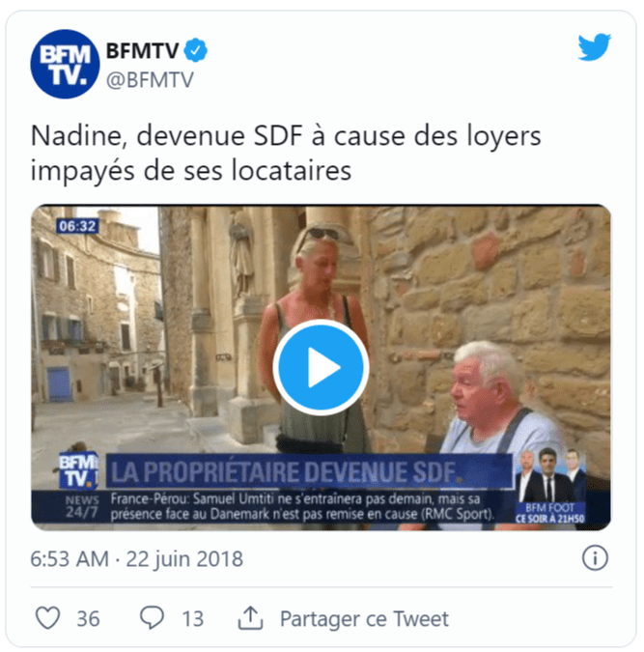The height and width of the screenshot is (652, 644).
Task: Click the BFMTV round profile avatar
Action: 66,64
